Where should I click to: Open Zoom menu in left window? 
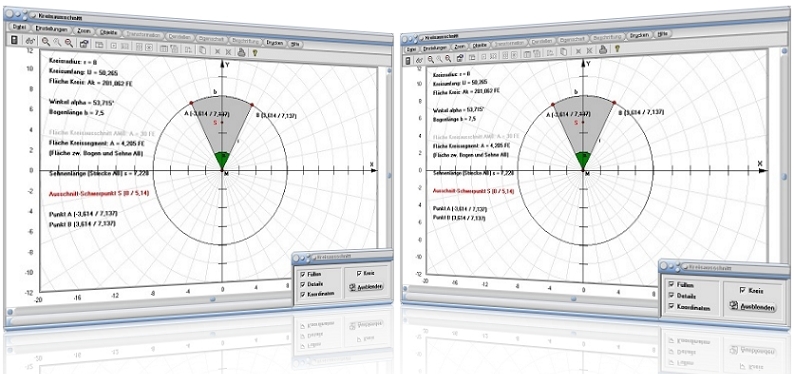84,31
